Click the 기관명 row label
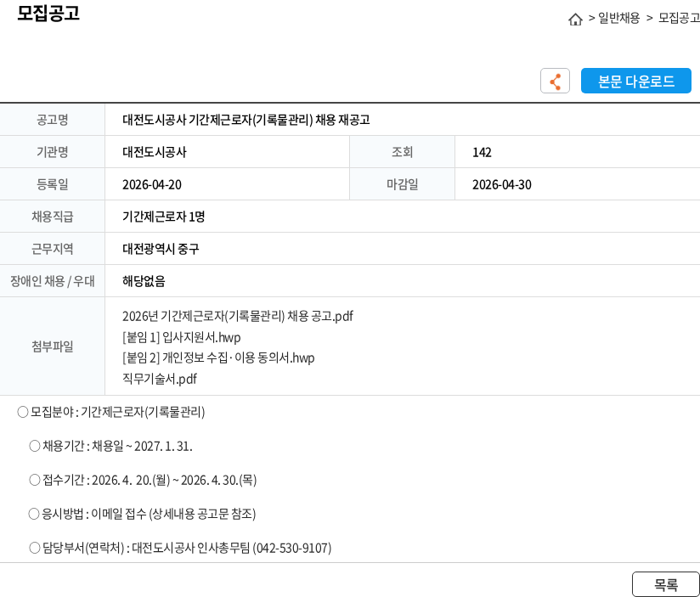The image size is (700, 597). pyautogui.click(x=52, y=152)
